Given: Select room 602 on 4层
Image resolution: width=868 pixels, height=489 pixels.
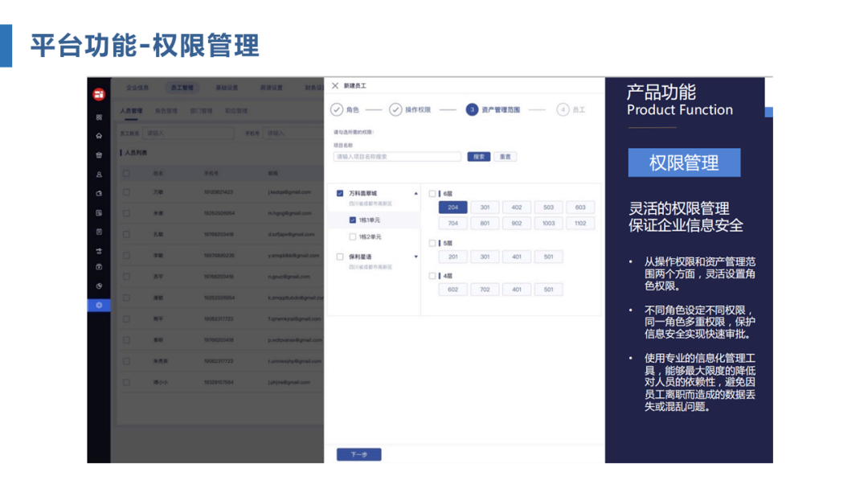Looking at the screenshot, I should 452,289.
